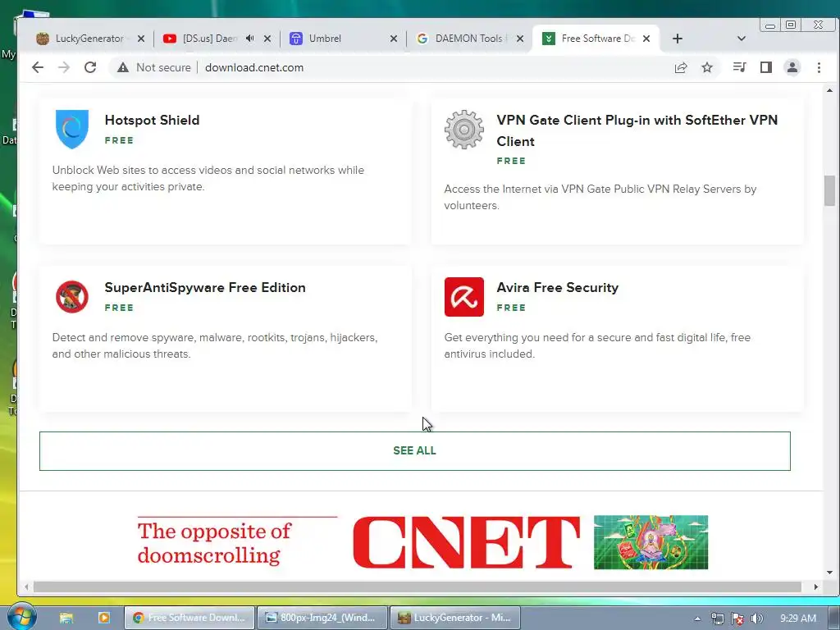Click the SuperAntiSpyware icon
The width and height of the screenshot is (840, 630).
click(72, 296)
